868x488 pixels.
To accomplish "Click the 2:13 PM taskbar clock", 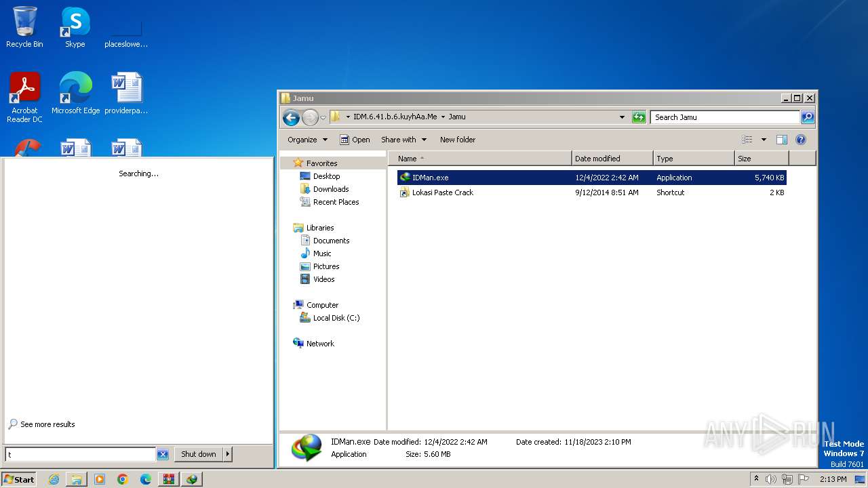I will pos(833,479).
